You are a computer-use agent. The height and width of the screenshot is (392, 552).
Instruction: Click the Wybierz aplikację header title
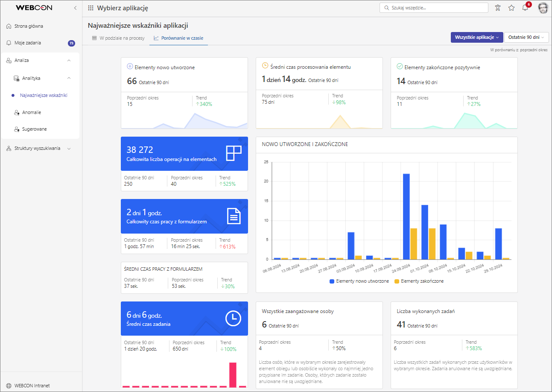123,8
